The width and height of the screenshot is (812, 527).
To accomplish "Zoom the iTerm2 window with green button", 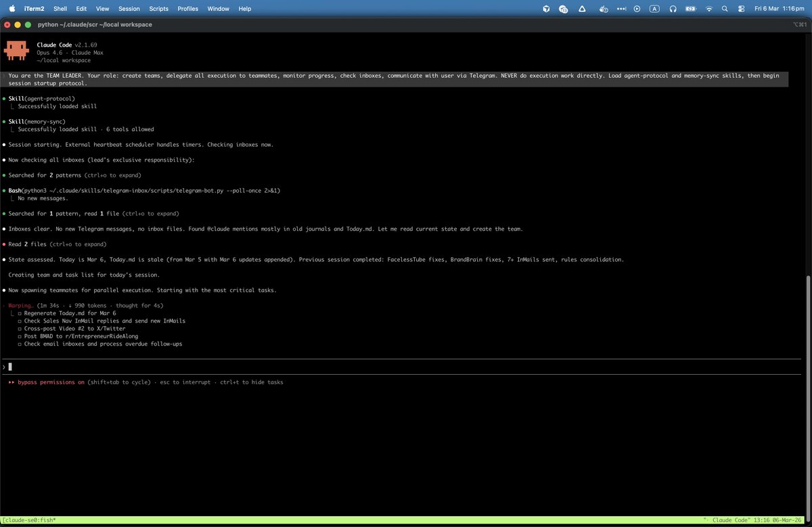I will pyautogui.click(x=28, y=24).
